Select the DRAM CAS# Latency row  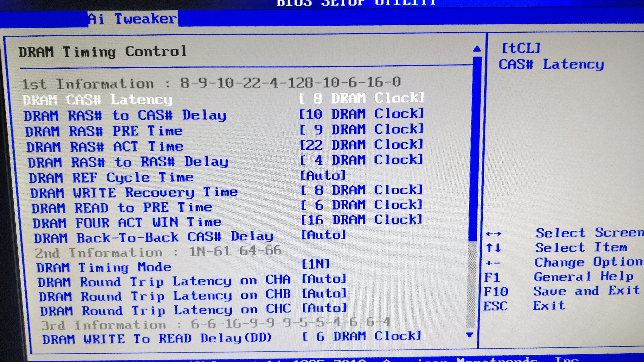click(97, 100)
